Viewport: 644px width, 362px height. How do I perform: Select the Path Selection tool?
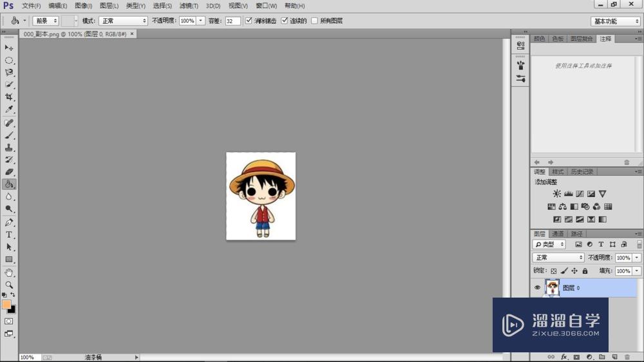8,247
